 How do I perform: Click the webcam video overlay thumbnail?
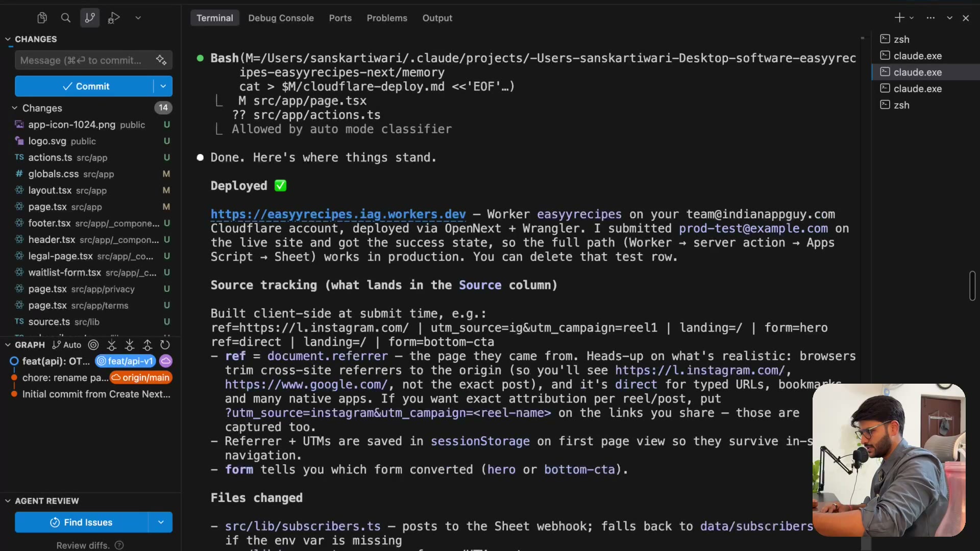click(x=889, y=460)
